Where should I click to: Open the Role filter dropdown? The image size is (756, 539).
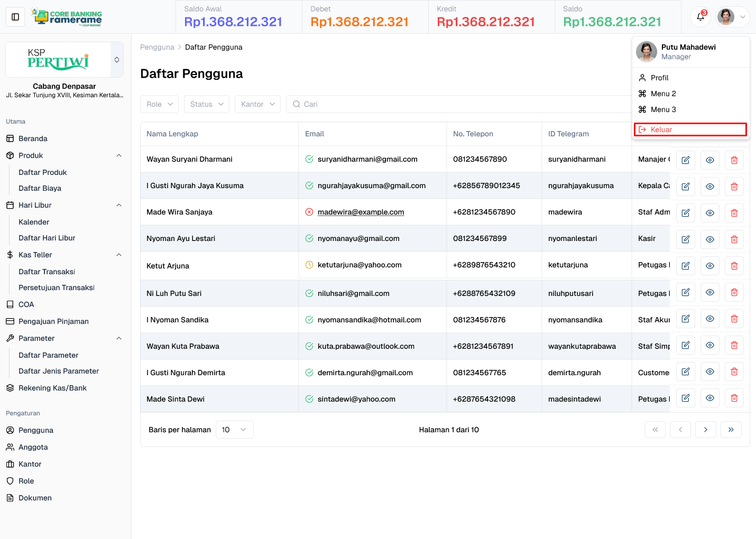pyautogui.click(x=159, y=104)
